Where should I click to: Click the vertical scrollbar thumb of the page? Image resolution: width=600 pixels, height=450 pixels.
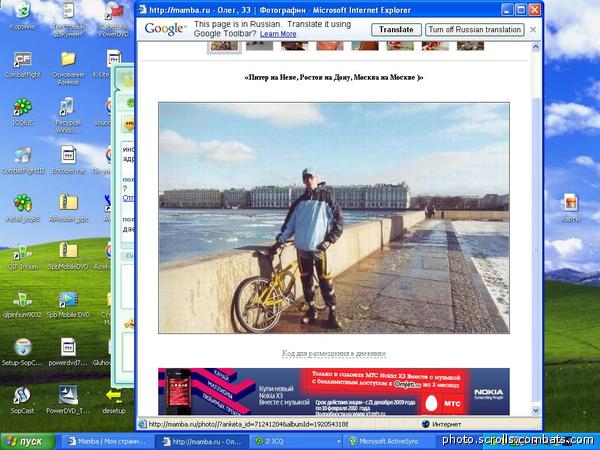pyautogui.click(x=536, y=249)
